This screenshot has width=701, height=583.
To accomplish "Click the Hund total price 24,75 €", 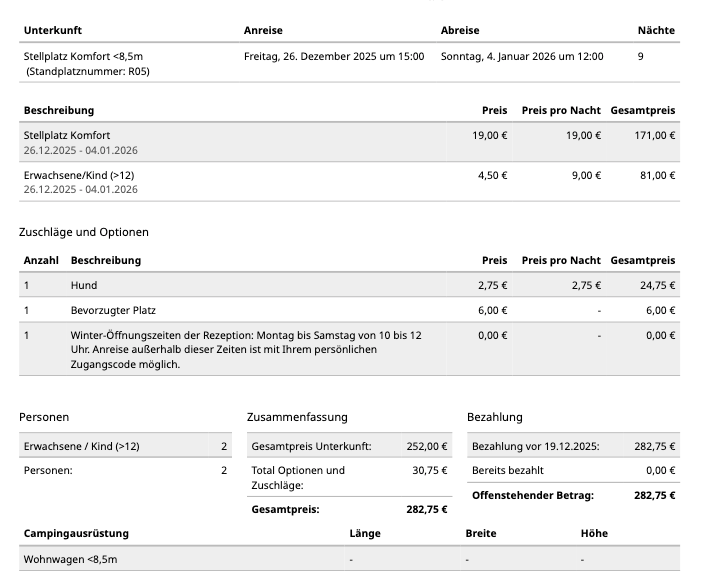I will (x=654, y=285).
